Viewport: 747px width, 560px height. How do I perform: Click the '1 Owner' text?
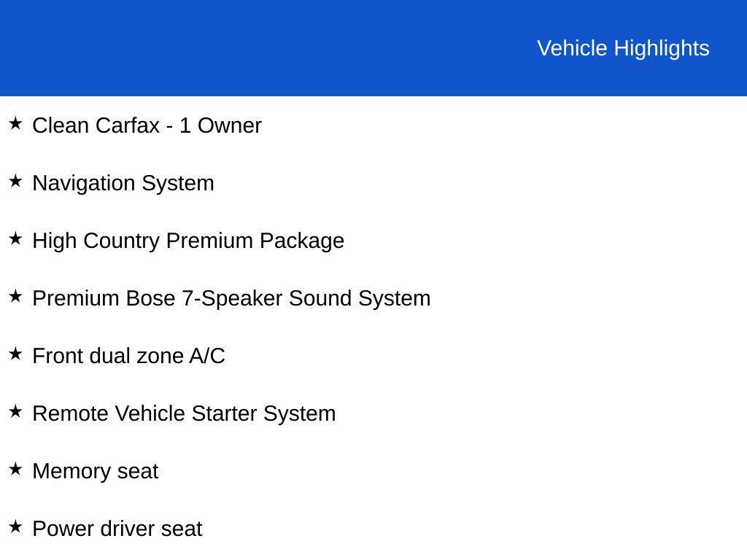tap(220, 125)
